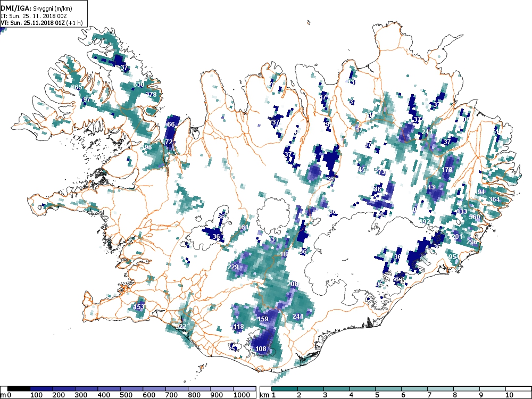This screenshot has height=399, width=532.
Task: Click the '7' label in the km legend
Action: [429, 395]
